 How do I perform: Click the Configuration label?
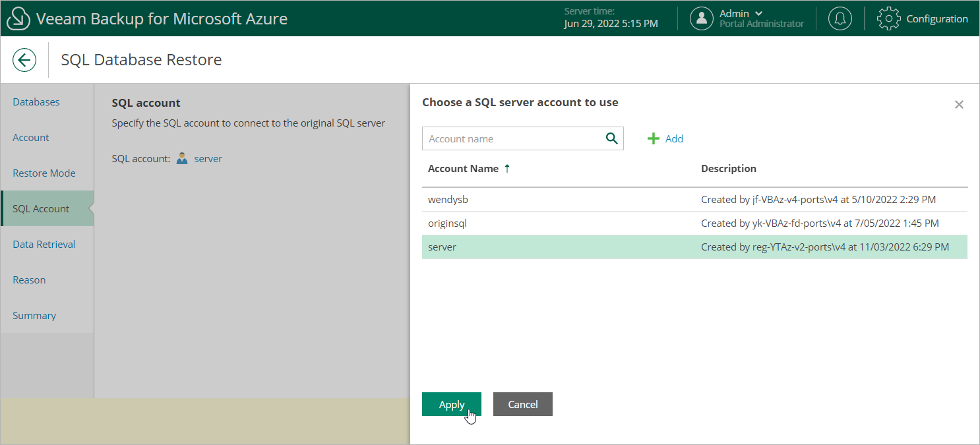click(x=937, y=18)
